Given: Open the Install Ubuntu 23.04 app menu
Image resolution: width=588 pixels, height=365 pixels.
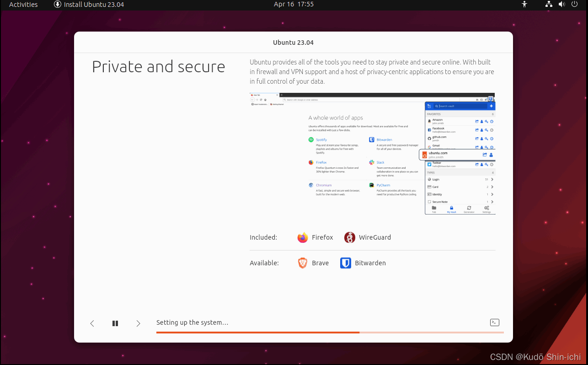Looking at the screenshot, I should [x=89, y=5].
